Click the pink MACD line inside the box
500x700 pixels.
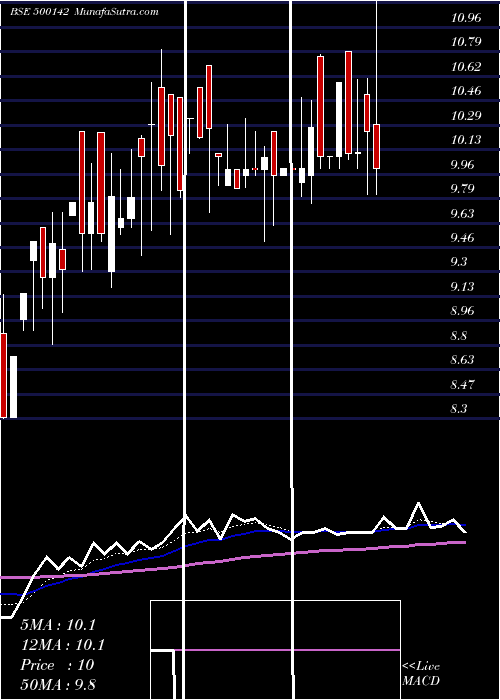288,650
